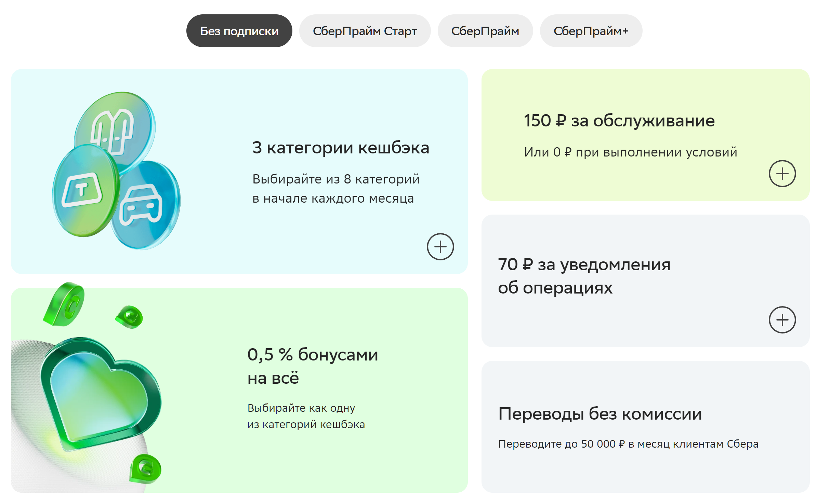Open the Переводы без комиссии card
817x504 pixels.
point(600,414)
